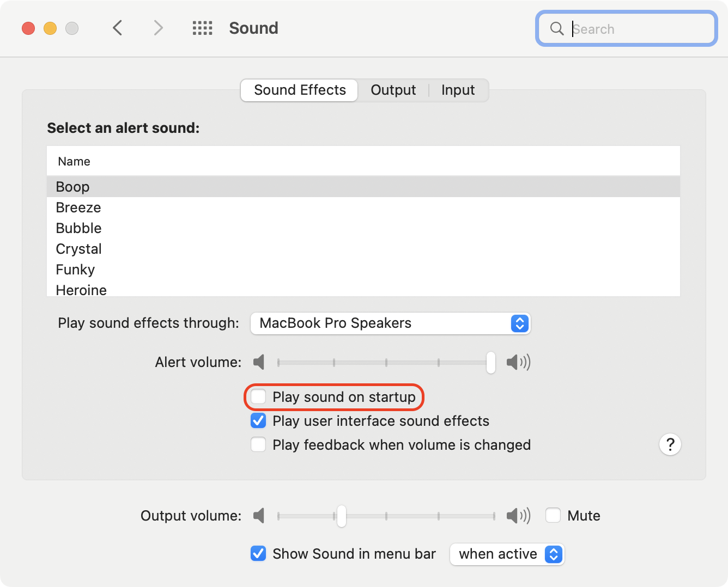Click the back navigation arrow
Viewport: 728px width, 587px height.
117,28
